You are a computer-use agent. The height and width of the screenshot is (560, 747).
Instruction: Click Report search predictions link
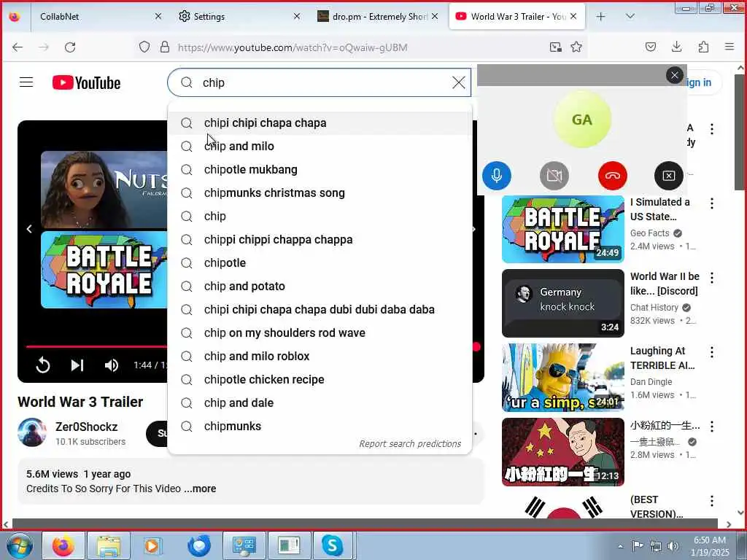tap(410, 444)
